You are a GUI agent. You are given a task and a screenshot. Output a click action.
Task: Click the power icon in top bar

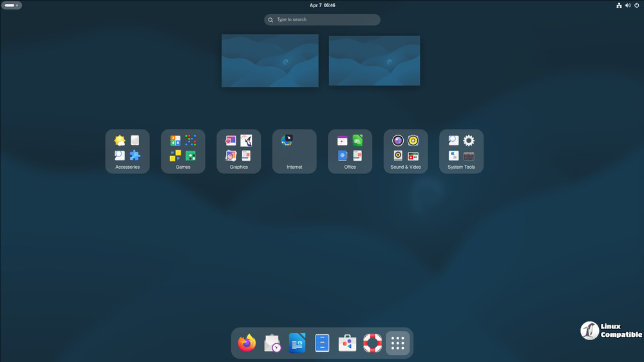click(636, 5)
